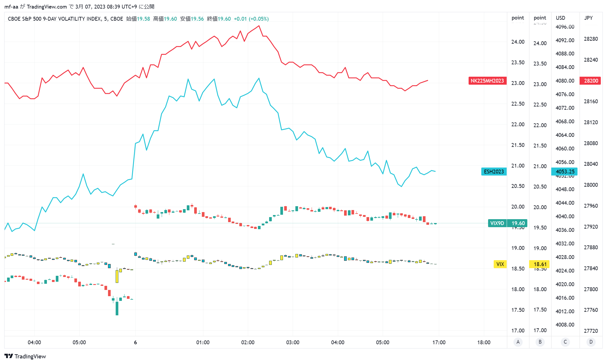
Task: Click the ESH2023 series label
Action: coord(494,172)
